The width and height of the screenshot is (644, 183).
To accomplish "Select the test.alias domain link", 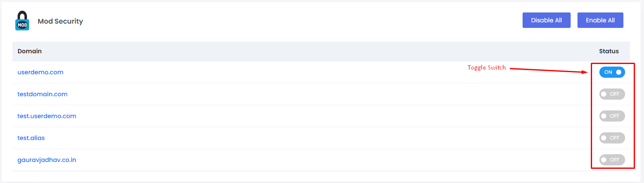I will pos(31,138).
